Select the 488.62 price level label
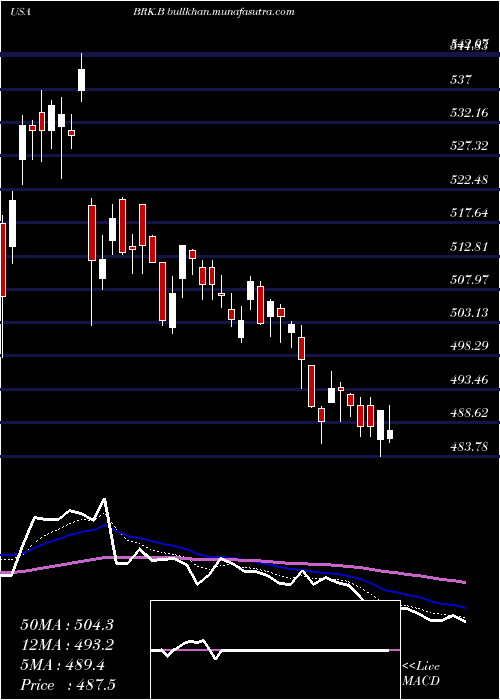 [x=470, y=412]
